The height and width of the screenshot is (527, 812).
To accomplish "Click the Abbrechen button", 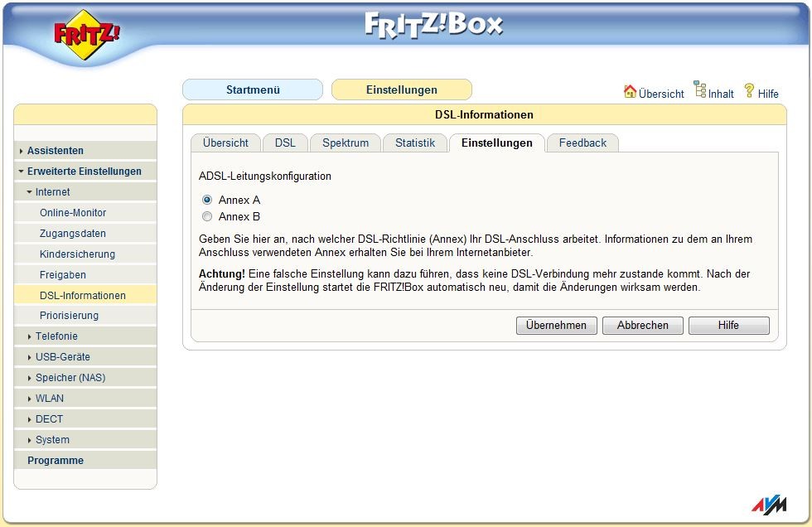I will pyautogui.click(x=642, y=326).
